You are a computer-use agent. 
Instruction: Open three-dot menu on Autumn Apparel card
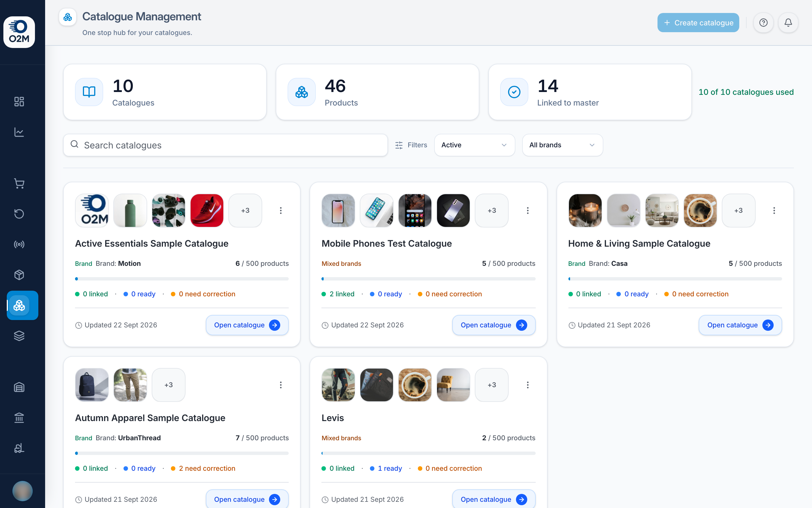coord(281,385)
